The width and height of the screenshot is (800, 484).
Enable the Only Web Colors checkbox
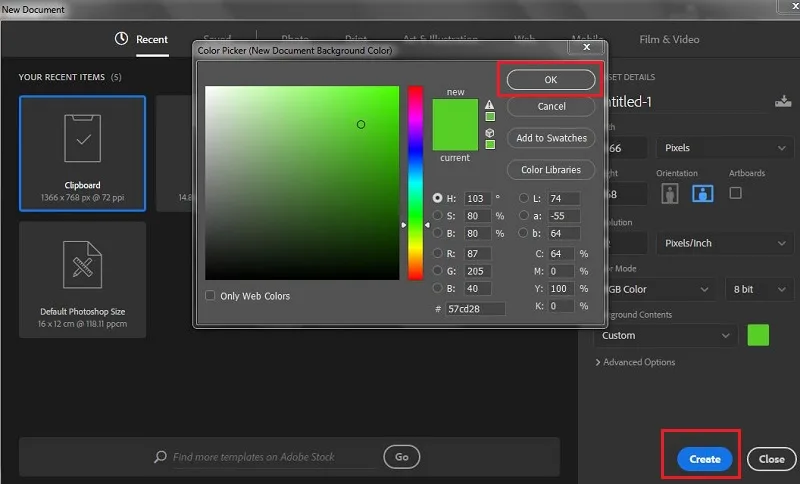(210, 295)
